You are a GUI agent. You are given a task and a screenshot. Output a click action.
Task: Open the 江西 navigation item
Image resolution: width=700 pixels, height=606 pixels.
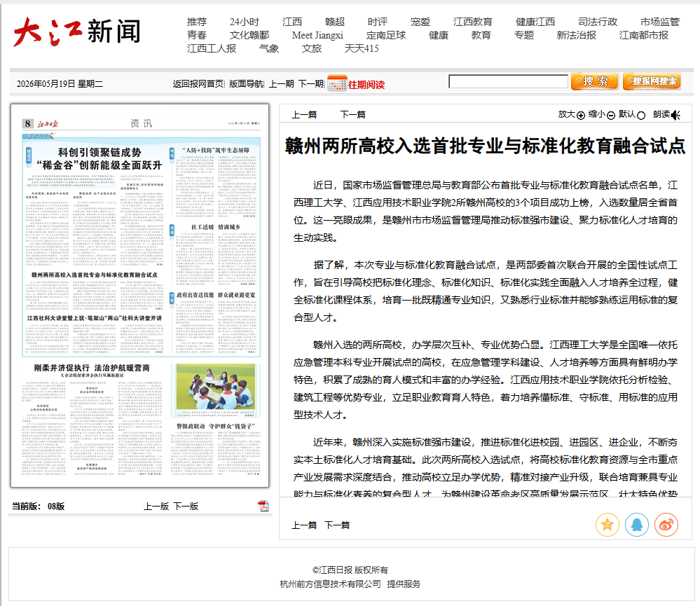pyautogui.click(x=292, y=22)
